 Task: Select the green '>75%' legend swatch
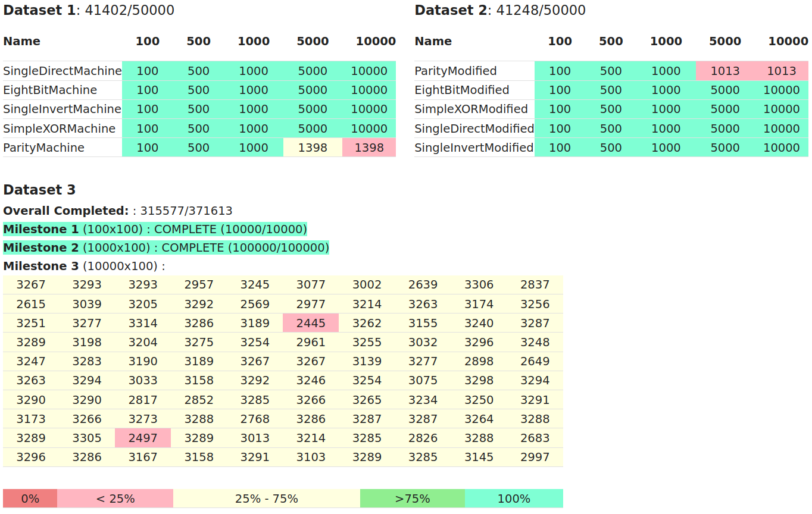pos(413,499)
